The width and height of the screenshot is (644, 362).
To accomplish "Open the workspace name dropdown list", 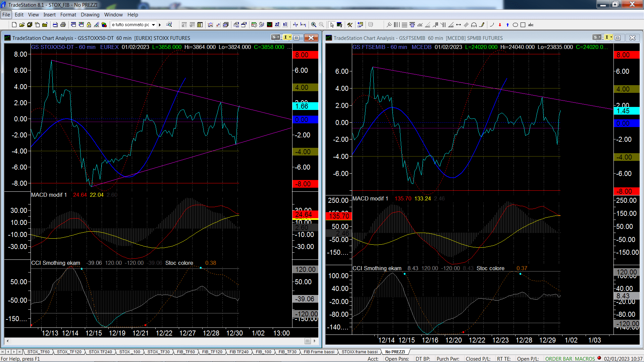I will pyautogui.click(x=153, y=25).
